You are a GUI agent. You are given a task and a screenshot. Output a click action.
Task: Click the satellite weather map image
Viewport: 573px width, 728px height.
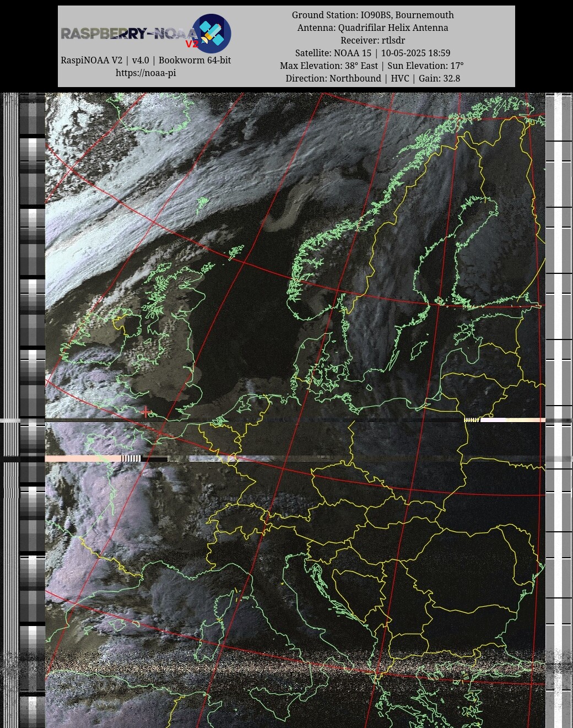click(x=295, y=411)
